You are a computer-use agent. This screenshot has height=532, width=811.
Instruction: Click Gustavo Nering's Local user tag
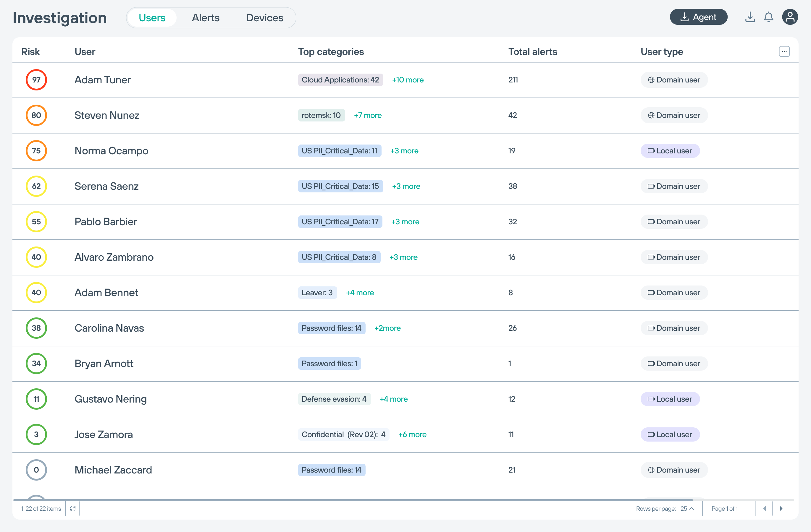(x=670, y=399)
